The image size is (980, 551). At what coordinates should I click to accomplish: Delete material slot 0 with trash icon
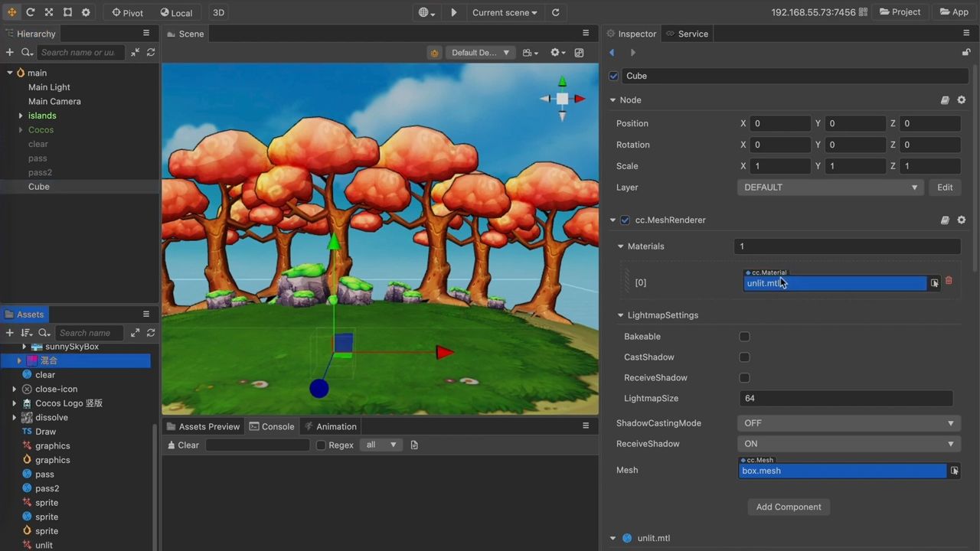tap(949, 281)
